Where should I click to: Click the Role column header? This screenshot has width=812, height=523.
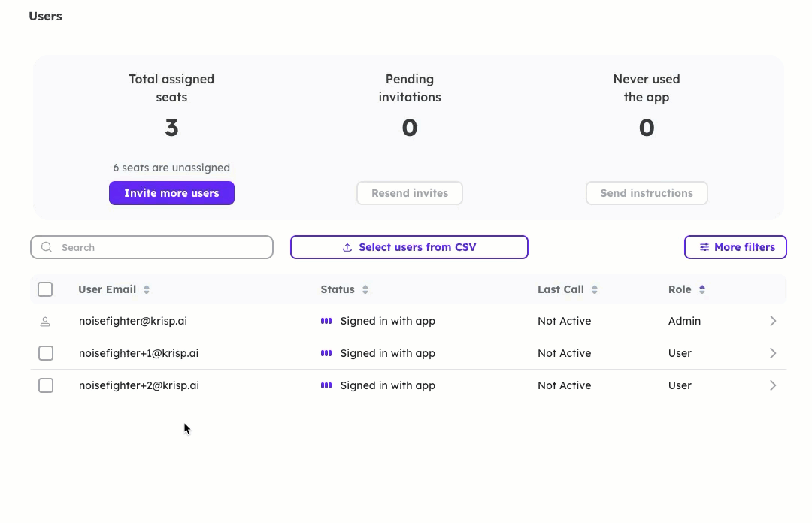680,289
